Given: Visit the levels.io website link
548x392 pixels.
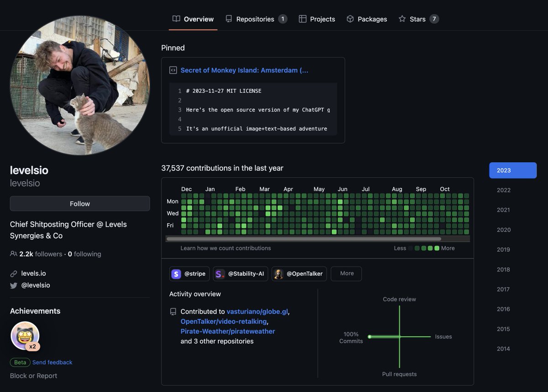Looking at the screenshot, I should [34, 273].
